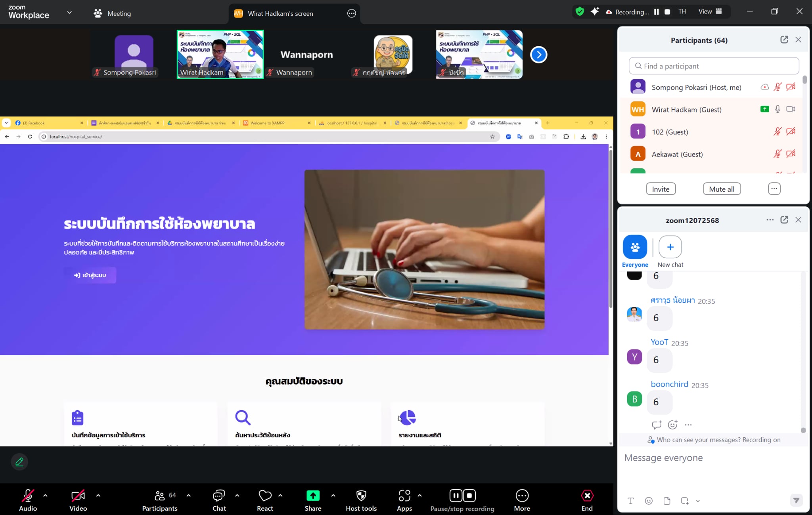Click the AI Companion sparkle icon

pyautogui.click(x=594, y=11)
